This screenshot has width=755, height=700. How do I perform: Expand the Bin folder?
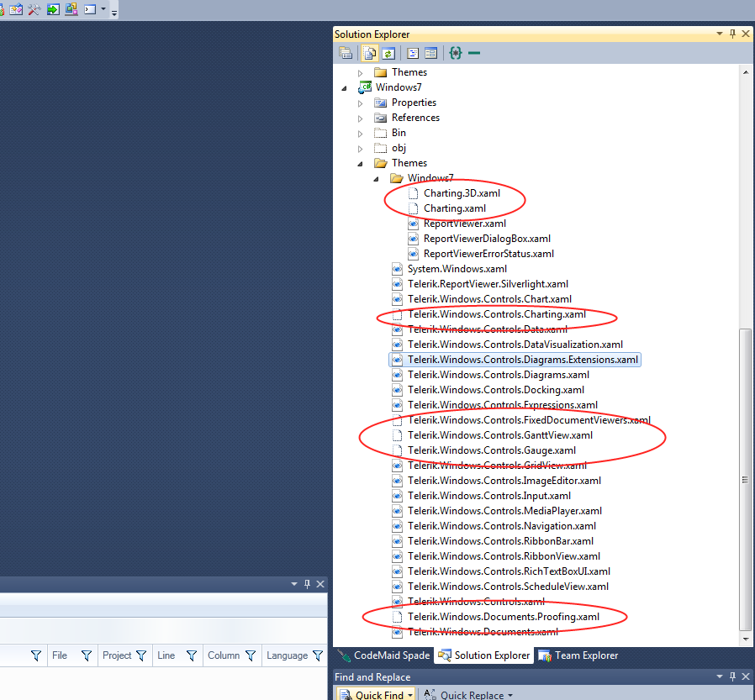(x=360, y=134)
